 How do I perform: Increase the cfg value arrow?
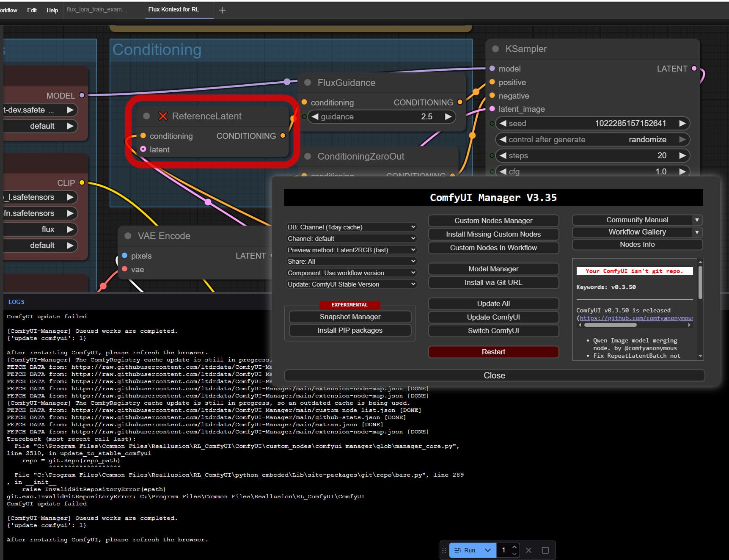pos(682,171)
